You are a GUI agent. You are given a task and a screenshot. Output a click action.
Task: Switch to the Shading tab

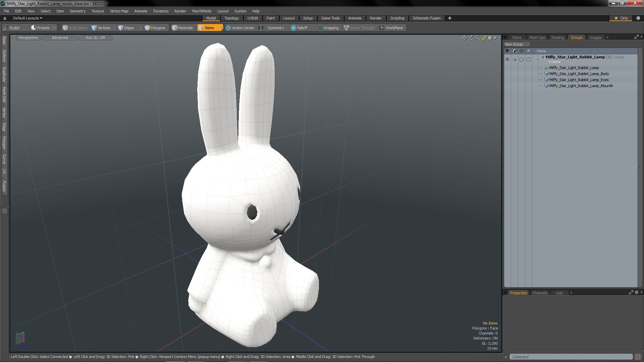click(x=557, y=38)
